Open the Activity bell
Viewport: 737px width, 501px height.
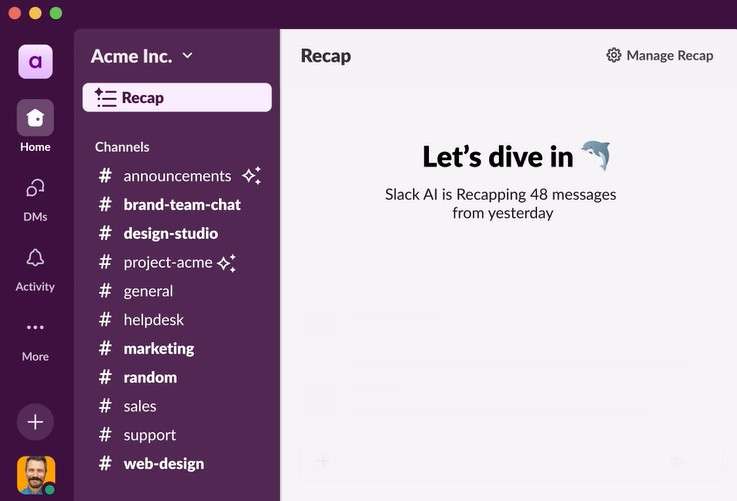coord(35,270)
